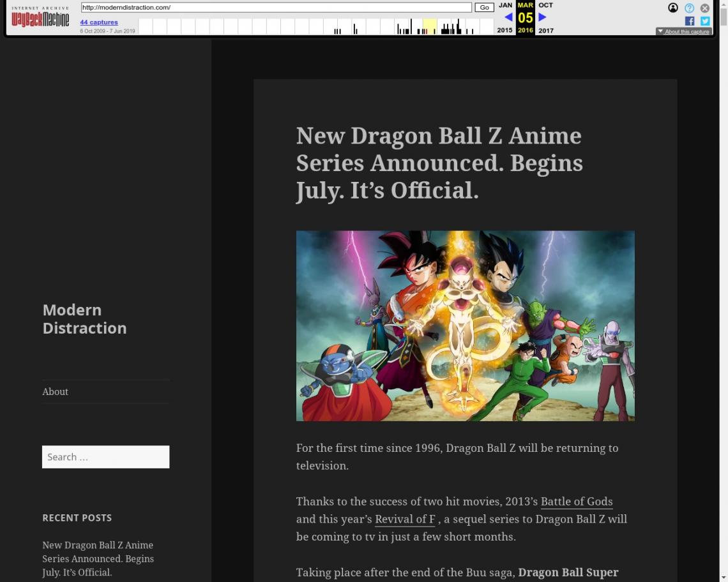Go to previous capture with left arrow
Image resolution: width=728 pixels, height=582 pixels.
pos(508,17)
